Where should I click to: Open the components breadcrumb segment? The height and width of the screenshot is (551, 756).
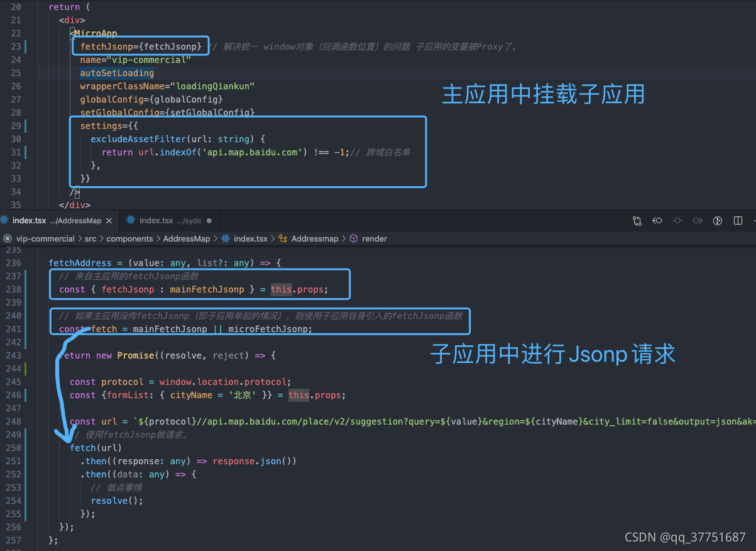(129, 239)
